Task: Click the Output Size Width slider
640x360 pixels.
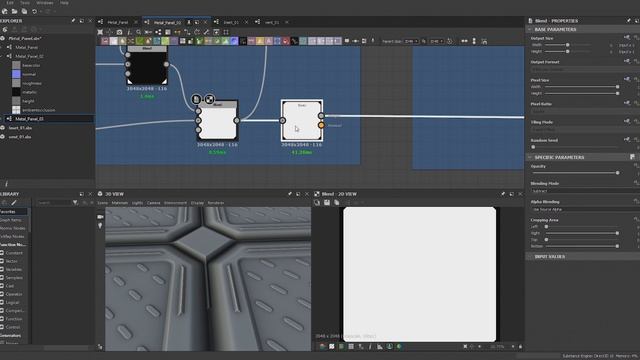Action: click(x=568, y=45)
